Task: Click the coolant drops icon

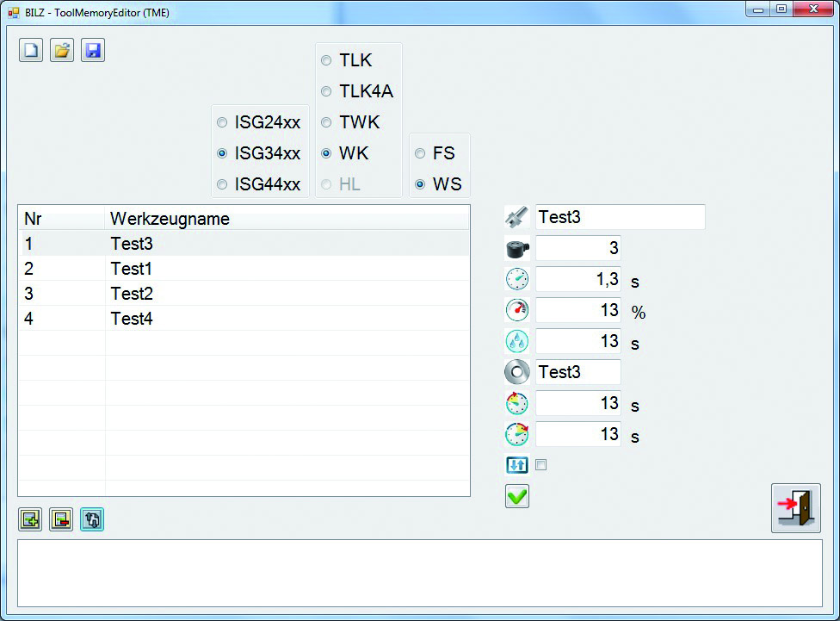Action: (x=516, y=341)
